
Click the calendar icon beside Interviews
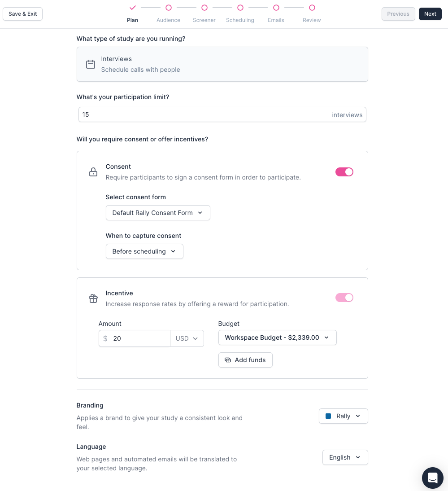pos(91,64)
